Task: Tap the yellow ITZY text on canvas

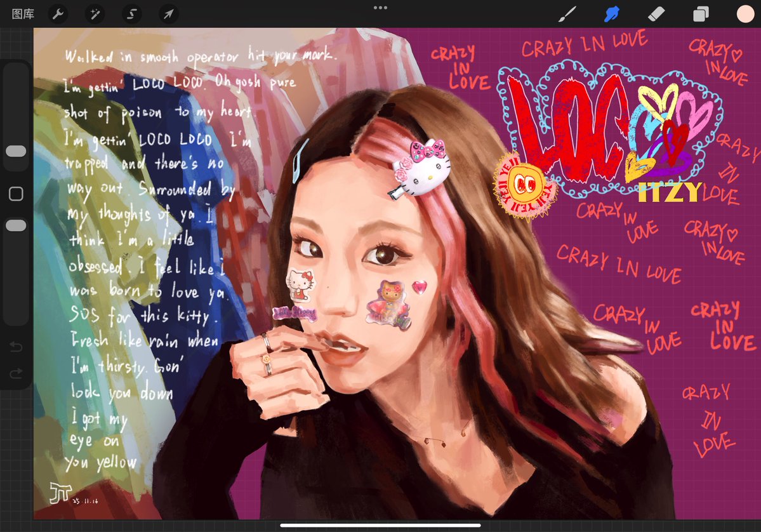Action: 669,193
